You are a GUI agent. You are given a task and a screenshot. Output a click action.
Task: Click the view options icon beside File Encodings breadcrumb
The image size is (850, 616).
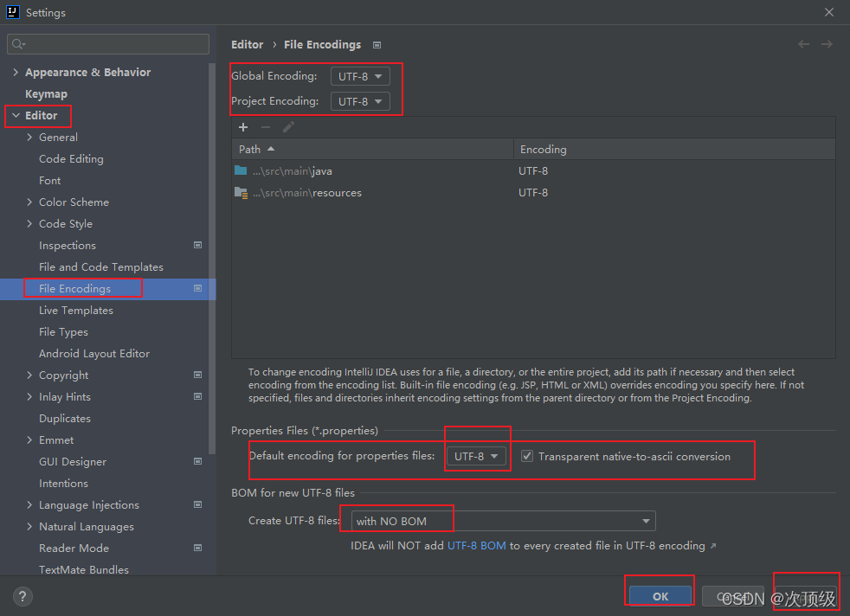(x=377, y=44)
